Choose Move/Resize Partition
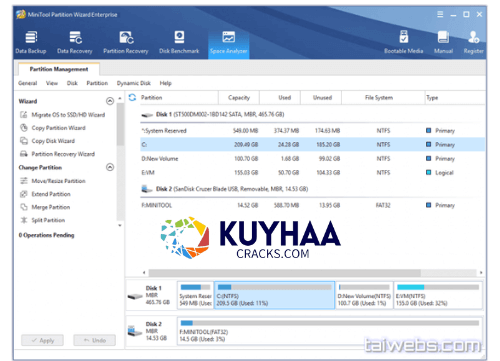The height and width of the screenshot is (361, 500). (53, 181)
